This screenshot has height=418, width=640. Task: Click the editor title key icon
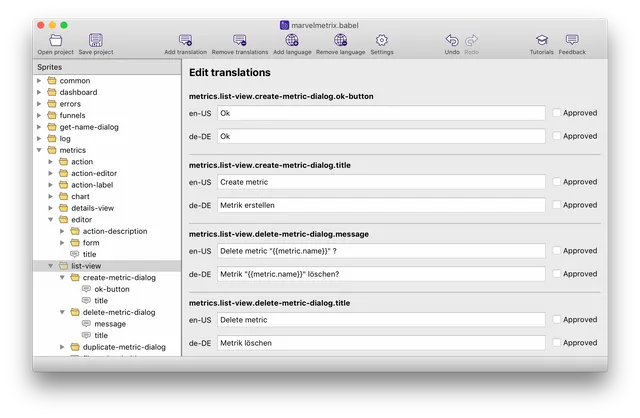[75, 254]
